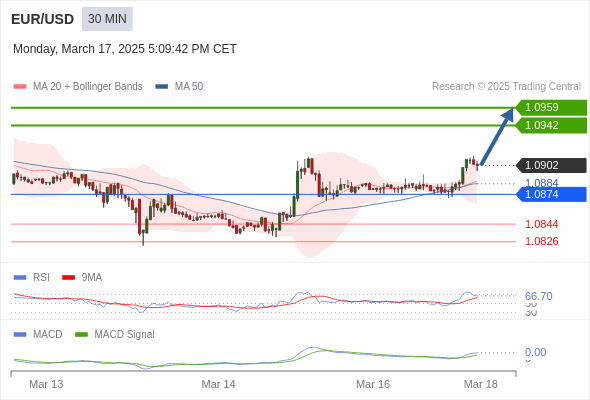Click the MA 50 blue legend swatch
The image size is (590, 400).
point(162,87)
